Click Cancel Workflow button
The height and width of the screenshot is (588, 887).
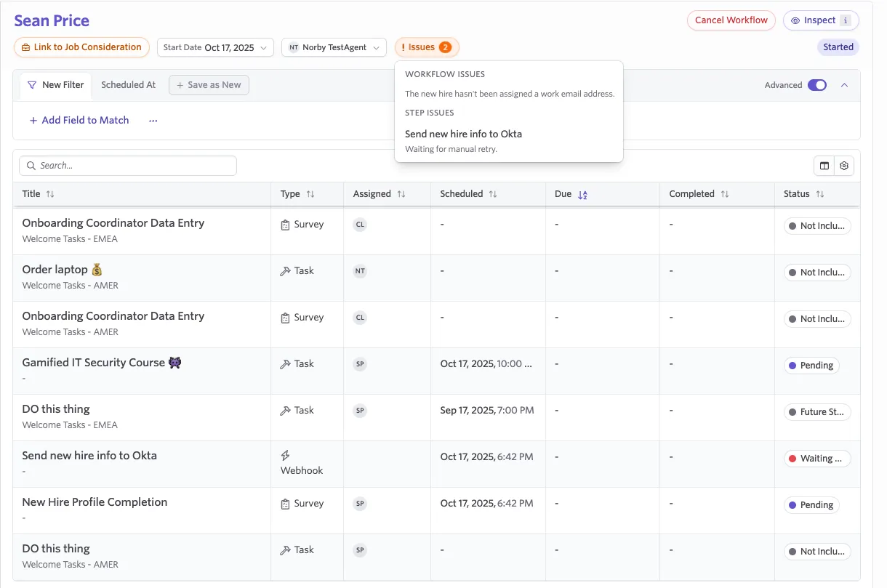tap(731, 20)
